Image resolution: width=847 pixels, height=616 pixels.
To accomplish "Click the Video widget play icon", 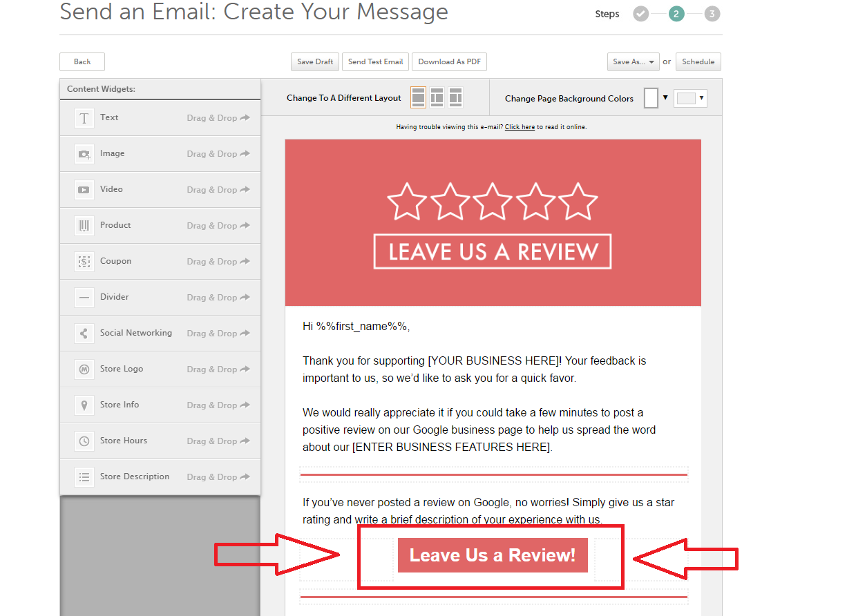I will (x=84, y=190).
